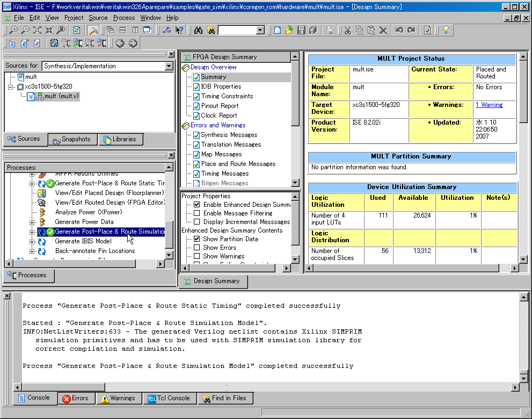Click the What's This help pointer icon
532x419 pixels.
coord(179,30)
